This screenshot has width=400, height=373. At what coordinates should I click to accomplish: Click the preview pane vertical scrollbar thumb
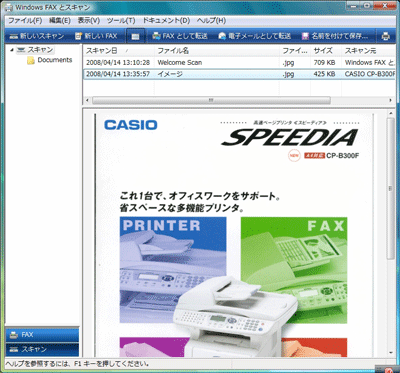point(390,188)
